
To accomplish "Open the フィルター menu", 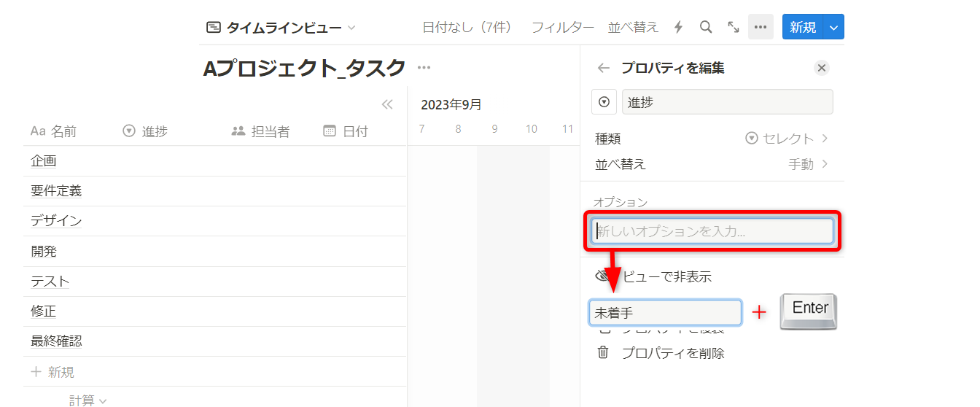I will pyautogui.click(x=562, y=27).
